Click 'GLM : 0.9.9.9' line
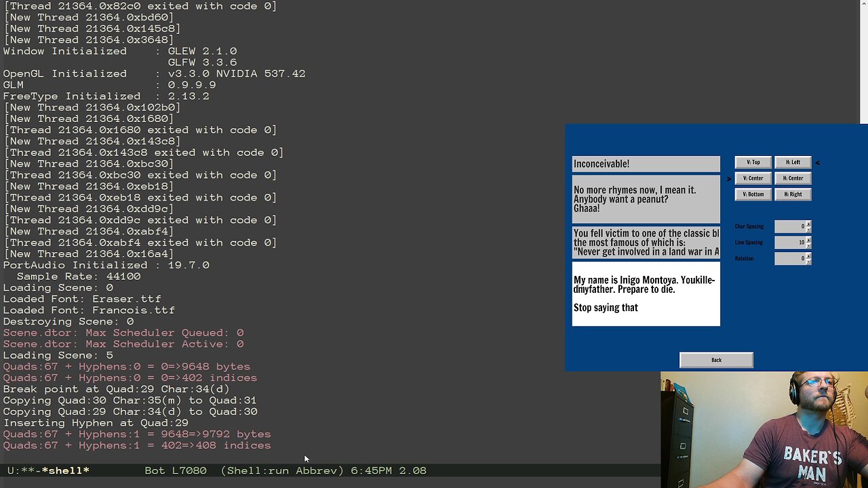This screenshot has height=488, width=868. (110, 85)
